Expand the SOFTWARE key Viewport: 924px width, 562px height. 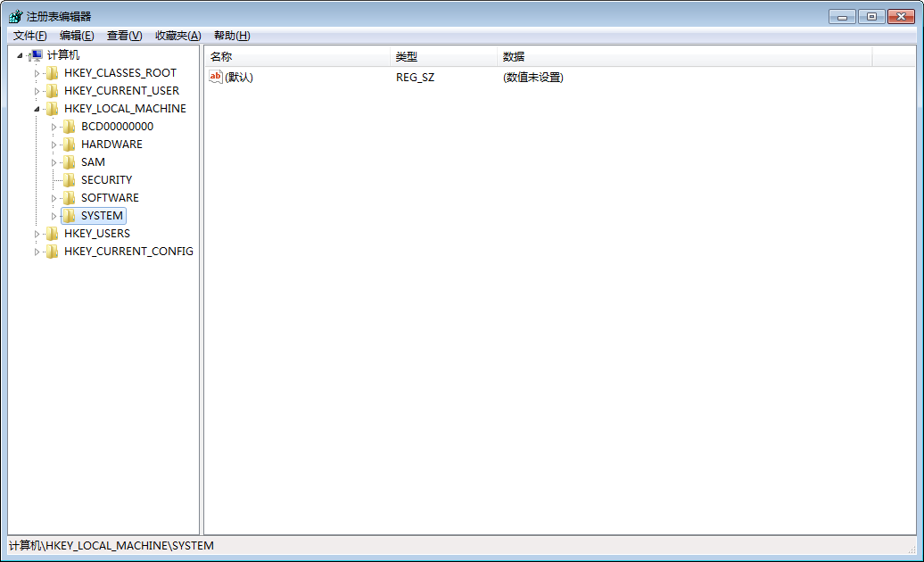coord(54,198)
